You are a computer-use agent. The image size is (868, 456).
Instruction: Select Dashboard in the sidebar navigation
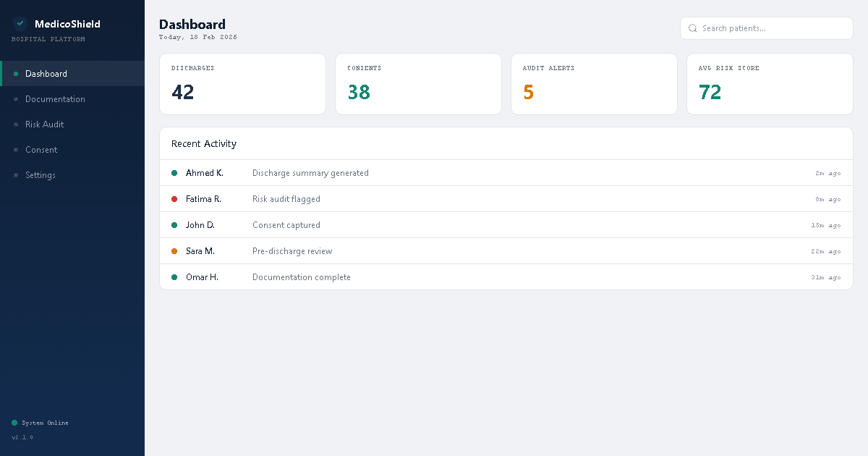tap(46, 74)
